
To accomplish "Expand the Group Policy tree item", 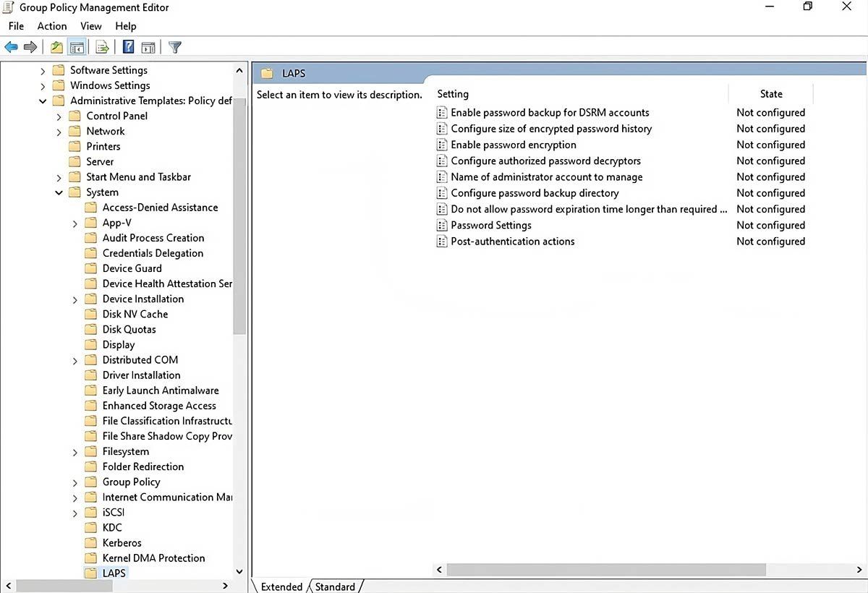I will click(75, 482).
